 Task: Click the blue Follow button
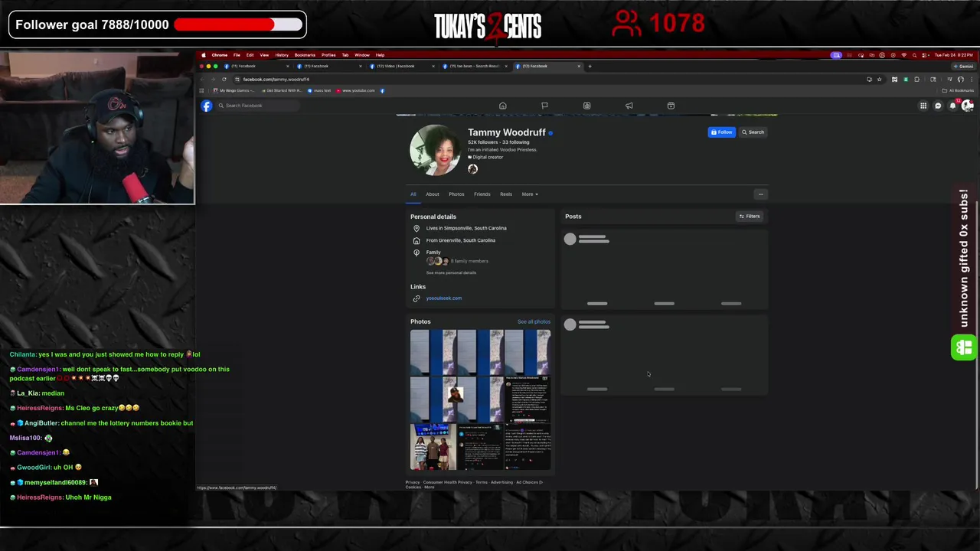(x=722, y=132)
